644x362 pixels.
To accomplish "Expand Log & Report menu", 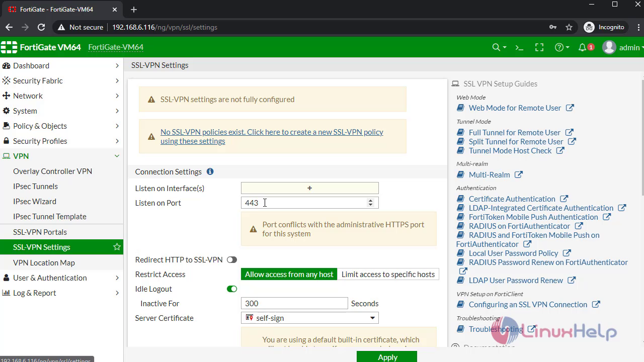I will [x=61, y=293].
